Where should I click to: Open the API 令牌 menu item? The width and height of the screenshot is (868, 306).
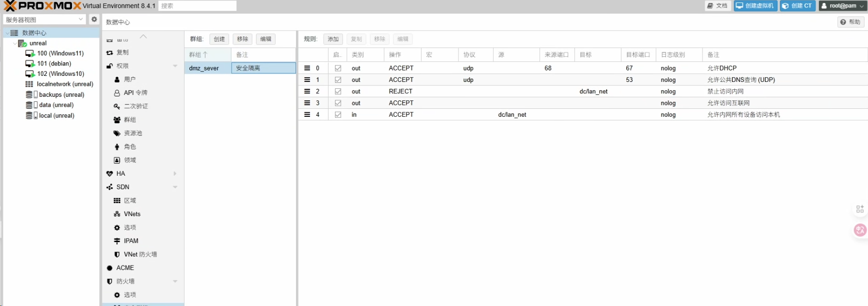135,93
